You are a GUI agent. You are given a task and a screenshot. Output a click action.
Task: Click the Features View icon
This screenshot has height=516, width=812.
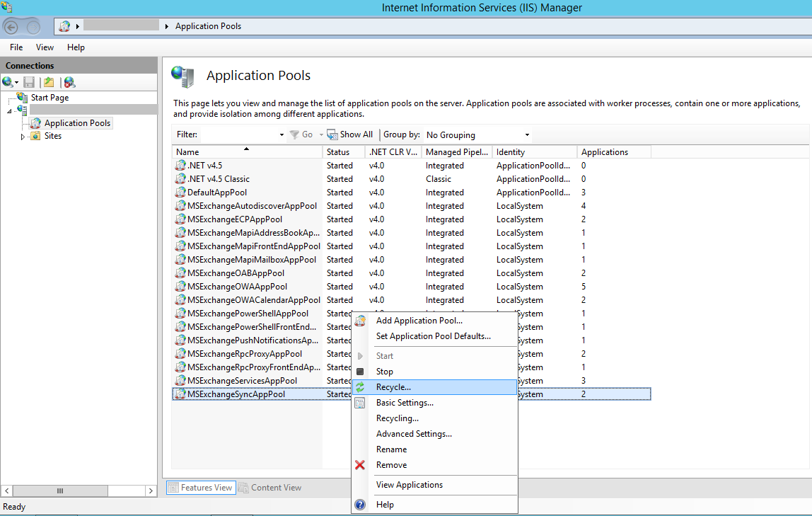[173, 488]
